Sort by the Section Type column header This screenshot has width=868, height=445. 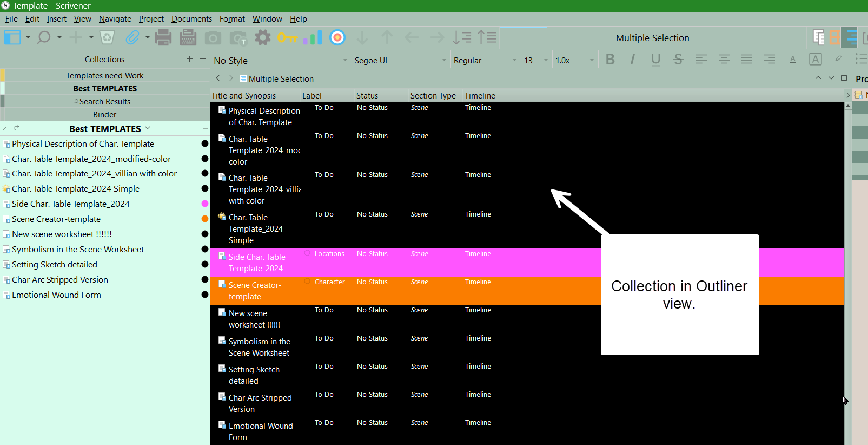[x=433, y=96]
